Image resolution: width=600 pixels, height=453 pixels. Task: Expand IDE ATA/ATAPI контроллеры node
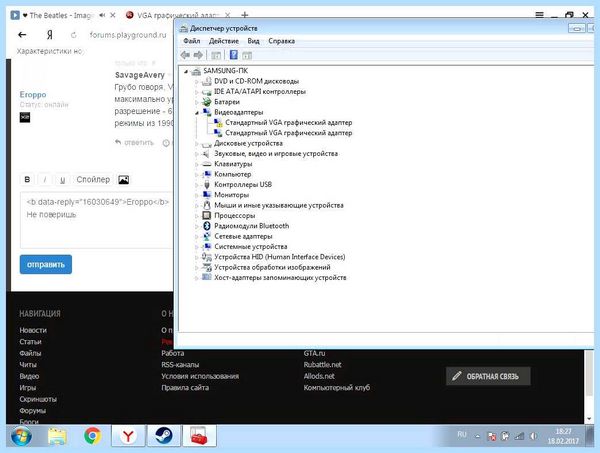tap(197, 92)
